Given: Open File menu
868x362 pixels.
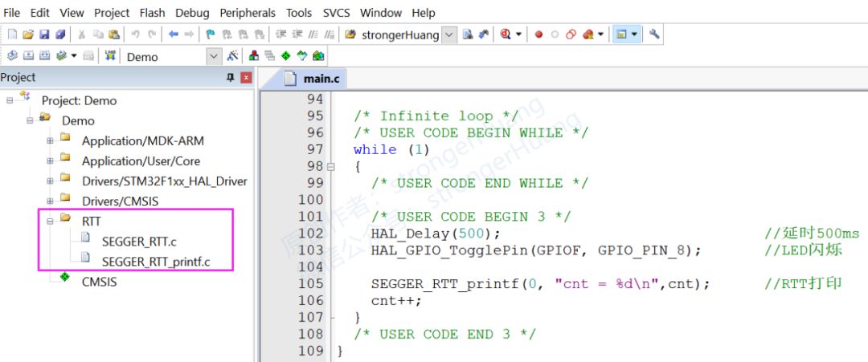Looking at the screenshot, I should click(x=11, y=13).
